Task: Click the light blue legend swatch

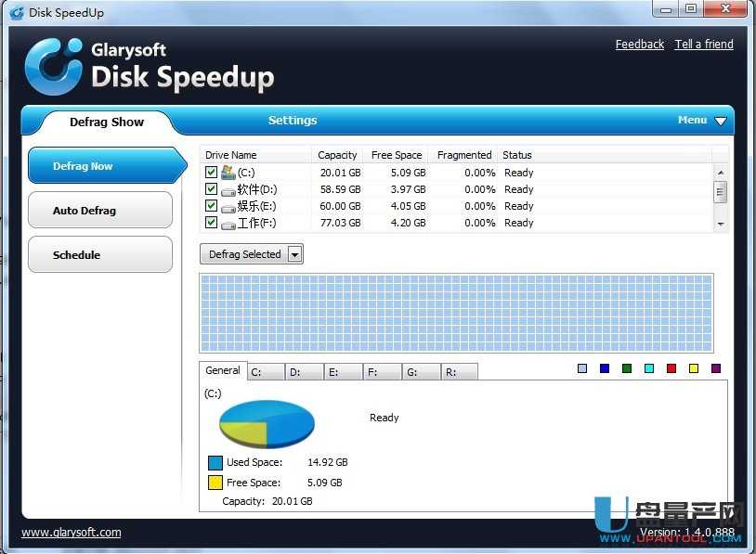Action: (x=582, y=368)
